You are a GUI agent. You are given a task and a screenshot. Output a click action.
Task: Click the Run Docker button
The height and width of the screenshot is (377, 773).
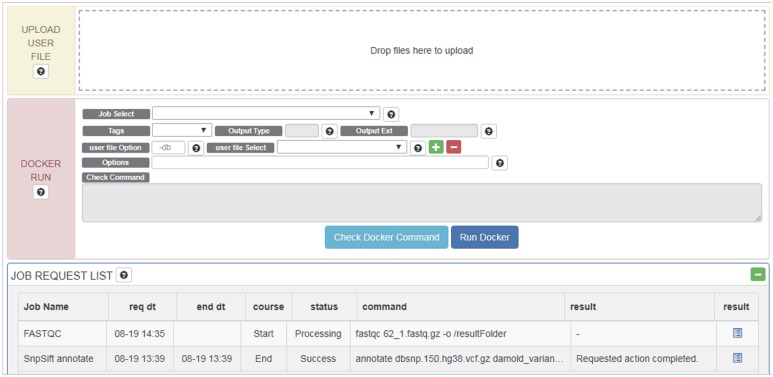(485, 237)
